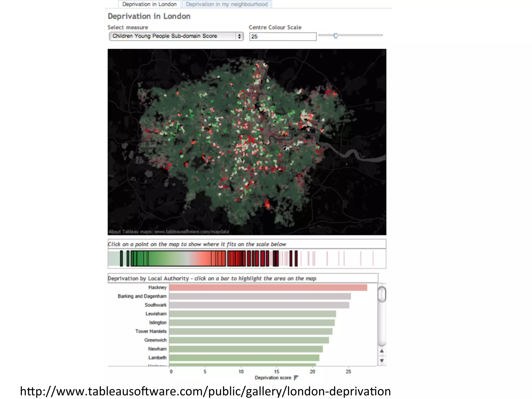Select the Barking and Dagenham bar
The height and width of the screenshot is (399, 532).
click(x=260, y=296)
